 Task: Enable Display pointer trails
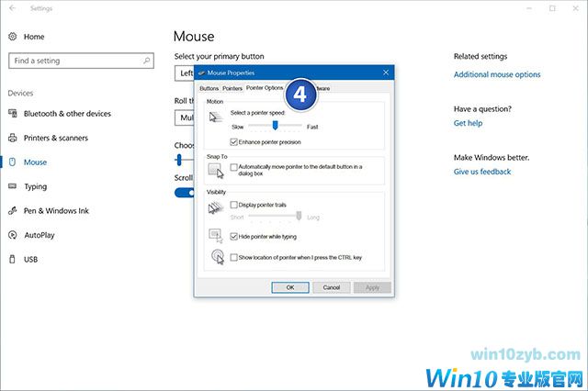[233, 205]
